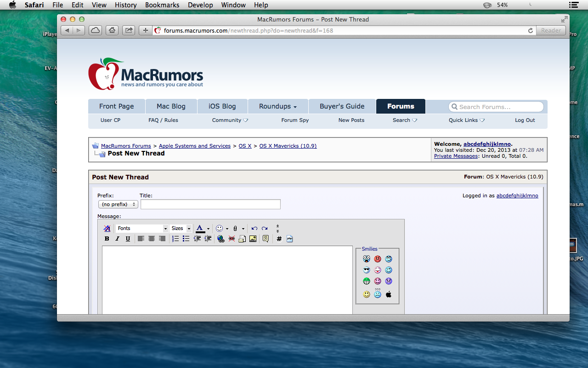
Task: Wrap selection in quote tags
Action: (x=266, y=239)
